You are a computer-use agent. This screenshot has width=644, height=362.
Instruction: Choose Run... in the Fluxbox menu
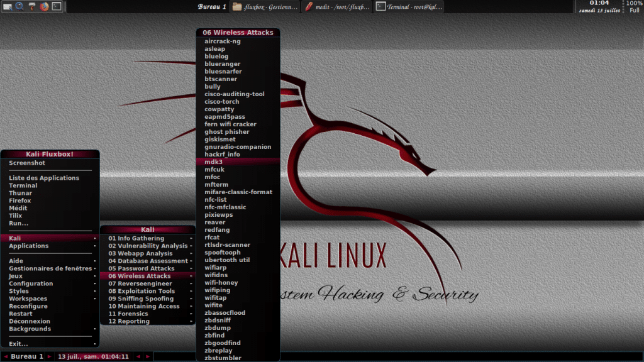pos(50,223)
